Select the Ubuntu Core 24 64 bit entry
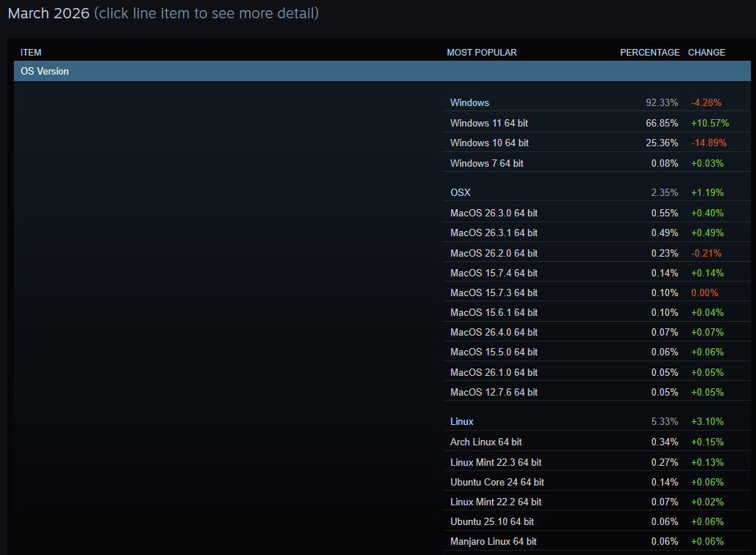Screen dimensions: 756x555 pyautogui.click(x=597, y=482)
